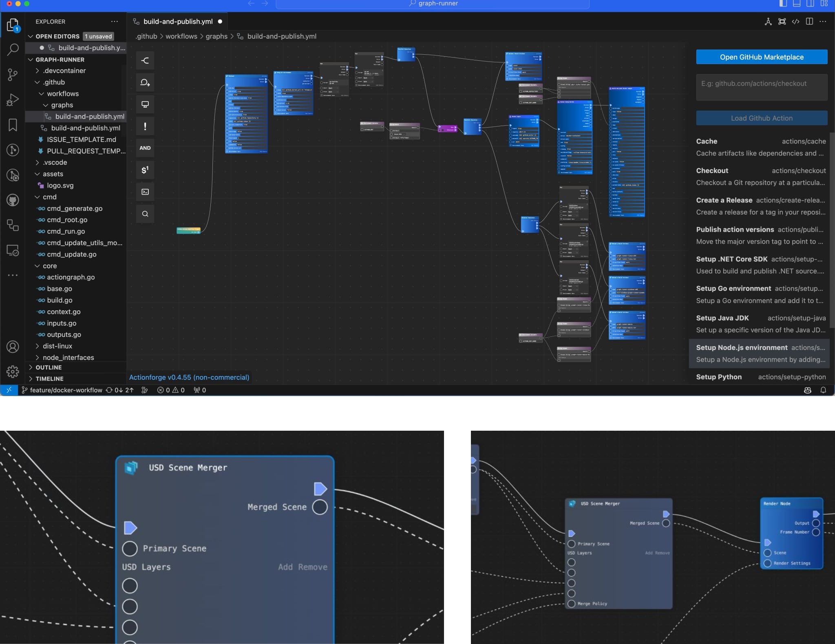This screenshot has height=644, width=835.
Task: Click the GitHub action URL input field
Action: (x=761, y=87)
